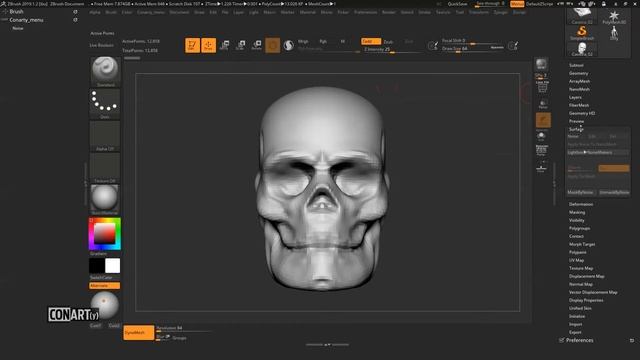The image size is (640, 360).
Task: Select the Scale transform icon
Action: 240,45
